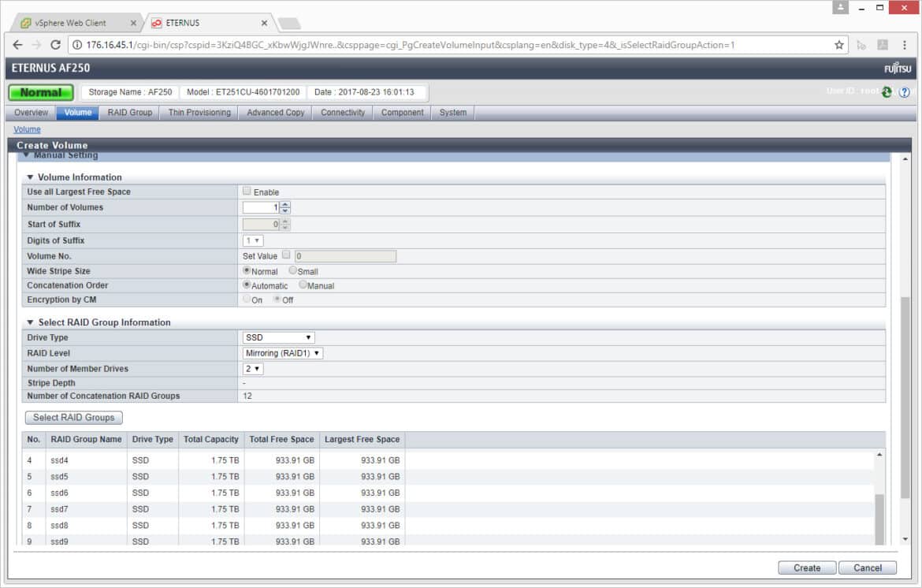Image resolution: width=922 pixels, height=588 pixels.
Task: Open Number of Member Drives dropdown
Action: pos(253,369)
